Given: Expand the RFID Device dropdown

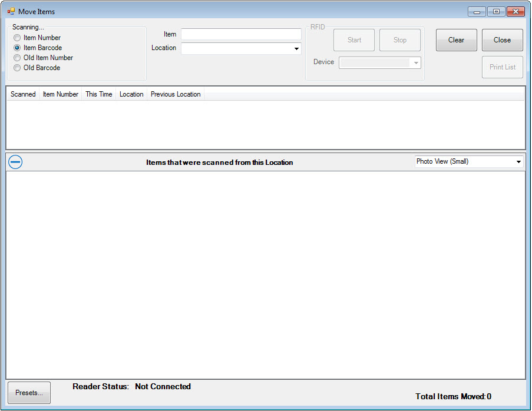Looking at the screenshot, I should pos(416,63).
